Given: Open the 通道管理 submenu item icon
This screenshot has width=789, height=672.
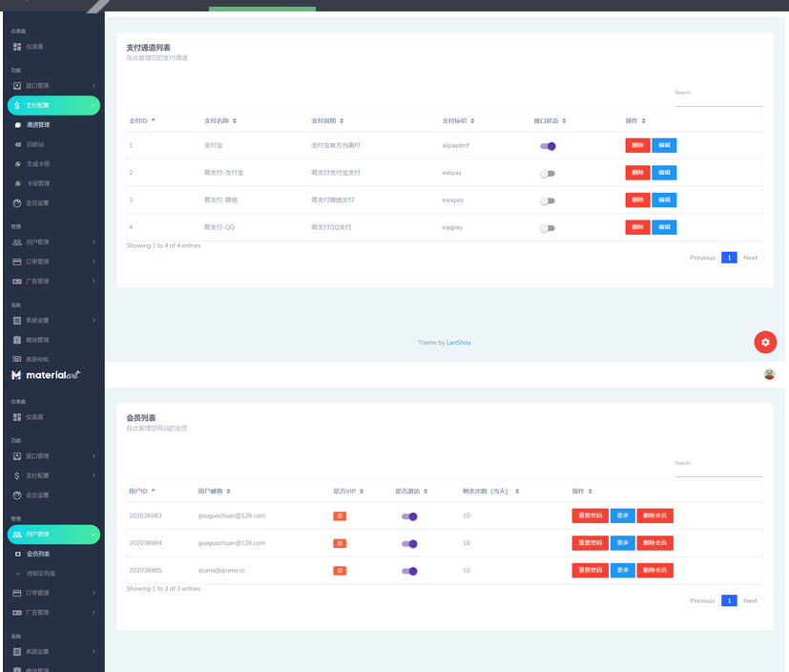Looking at the screenshot, I should click(17, 125).
